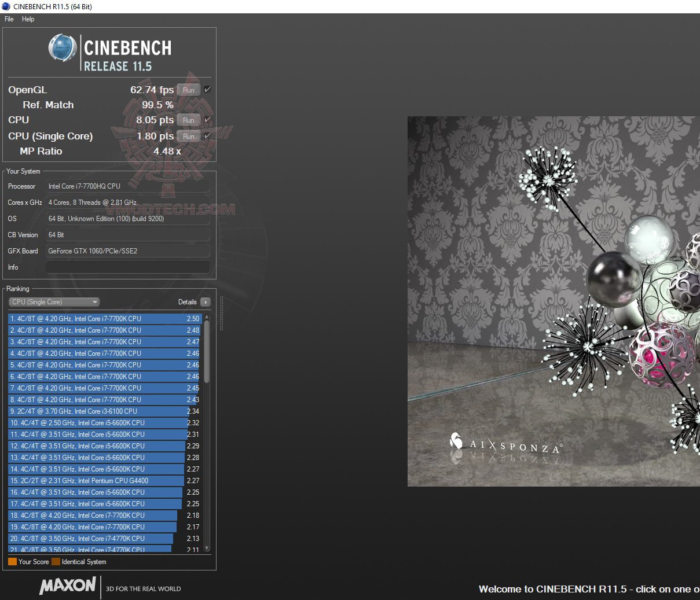Click the CB Version field 64 Bit

pyautogui.click(x=127, y=235)
